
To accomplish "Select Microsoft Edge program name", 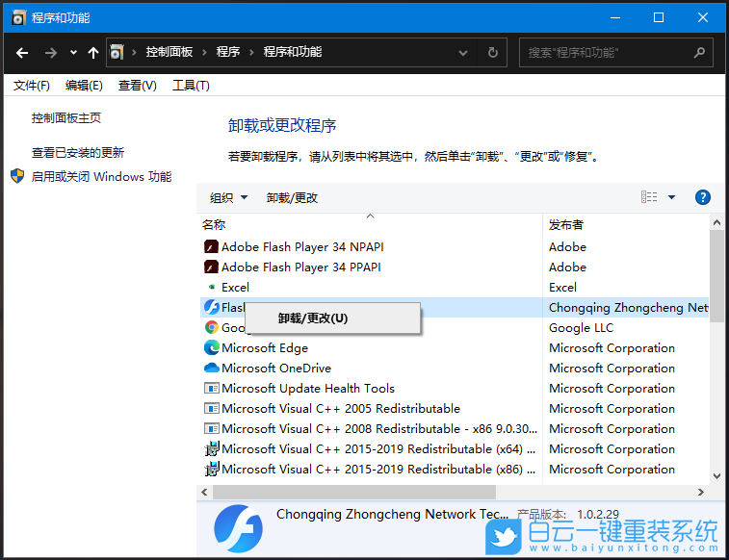I will click(x=265, y=348).
